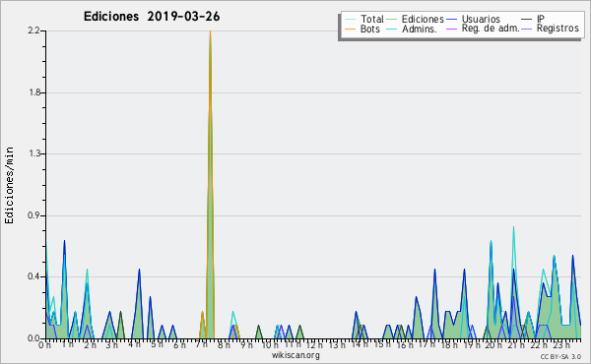The image size is (591, 364).
Task: Click the tall orange bot spike peak
Action: click(210, 31)
